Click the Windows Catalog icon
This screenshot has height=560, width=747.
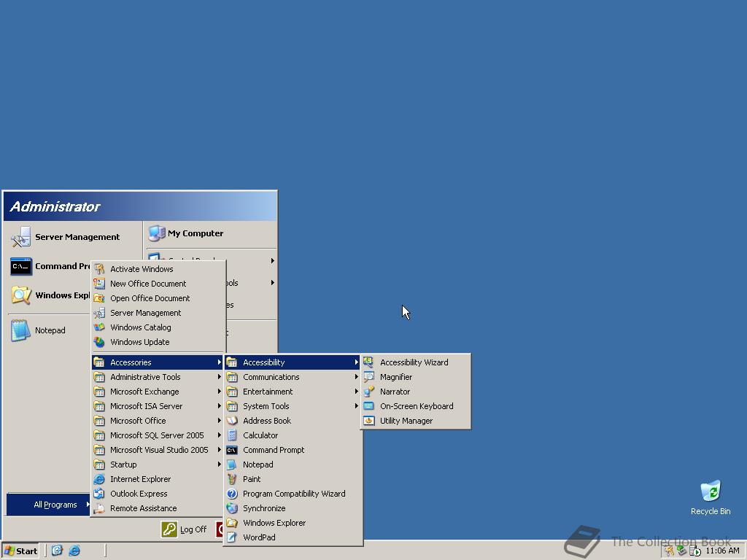99,327
